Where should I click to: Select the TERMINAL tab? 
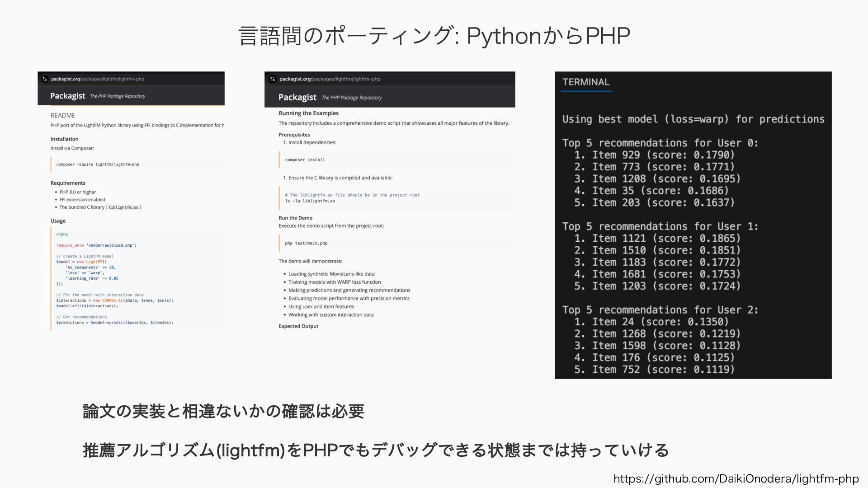586,82
